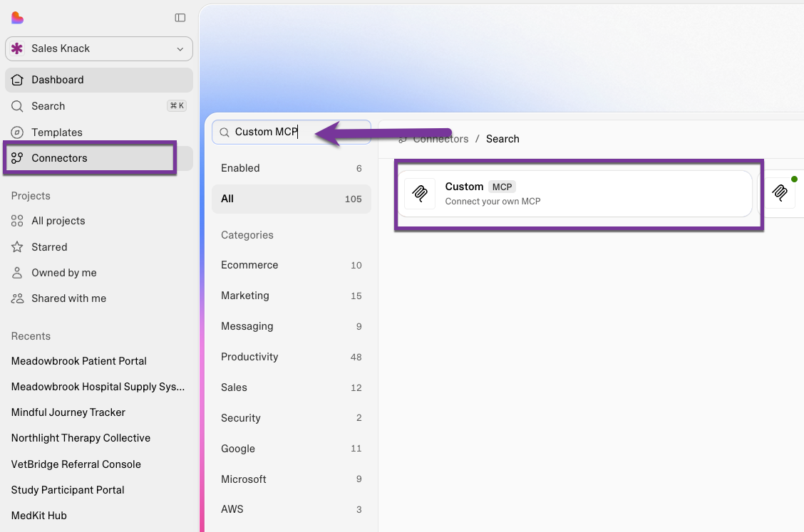804x532 pixels.
Task: Open Meadowbrook Patient Portal recent project
Action: [x=79, y=361]
